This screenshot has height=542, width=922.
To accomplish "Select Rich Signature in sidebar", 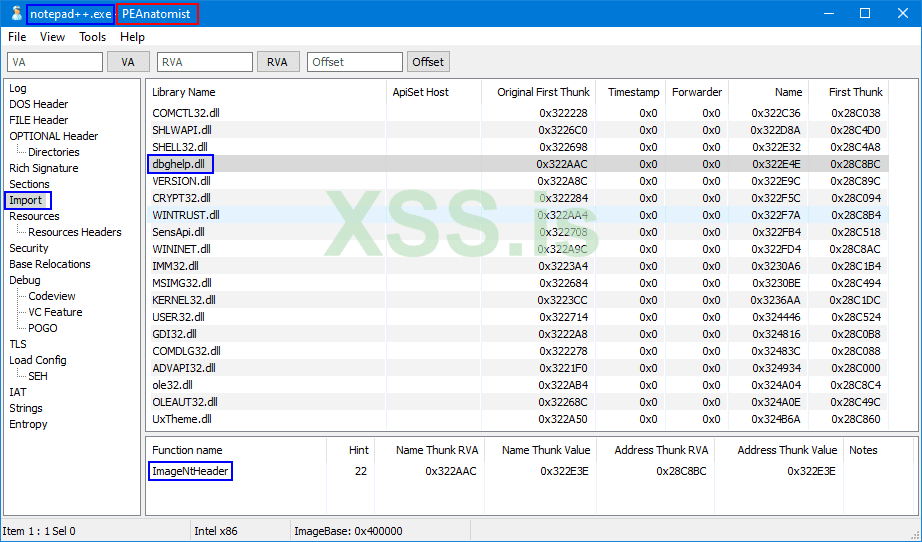I will point(44,168).
